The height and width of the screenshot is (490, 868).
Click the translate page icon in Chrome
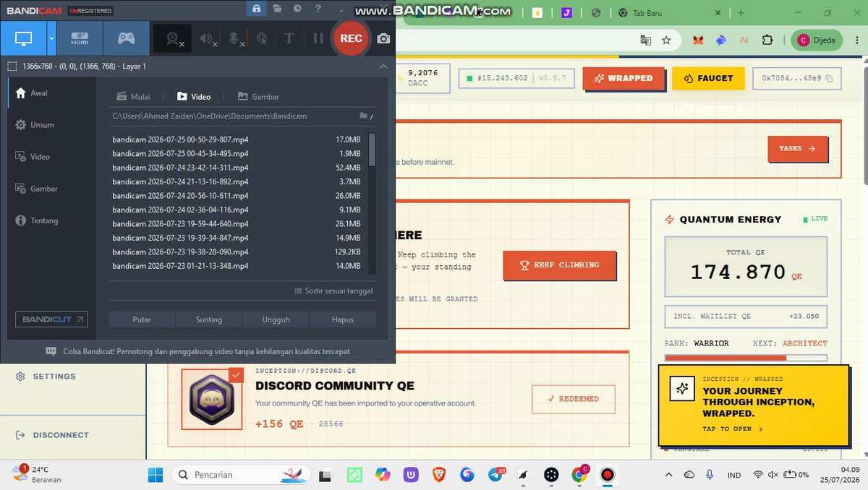(645, 40)
